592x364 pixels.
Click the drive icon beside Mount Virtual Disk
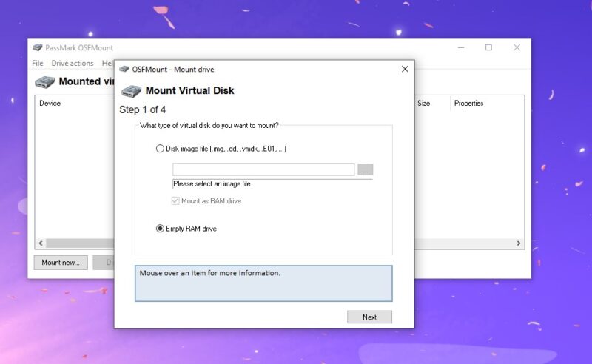click(132, 91)
